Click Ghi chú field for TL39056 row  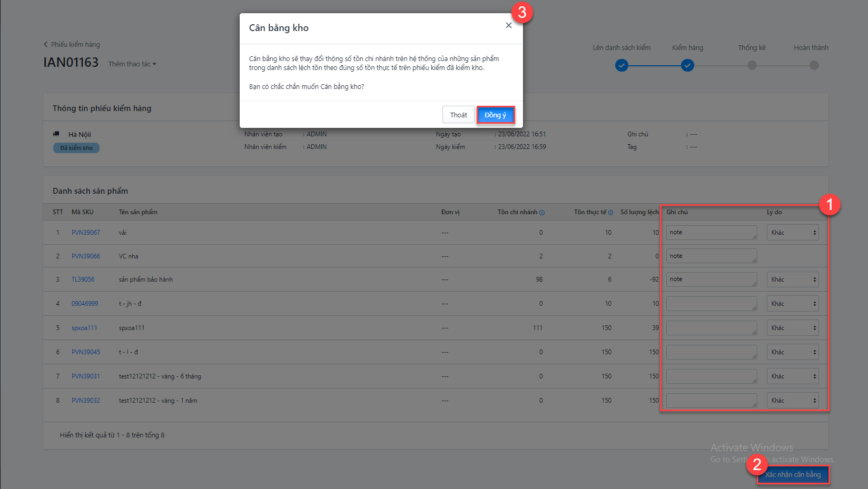712,280
